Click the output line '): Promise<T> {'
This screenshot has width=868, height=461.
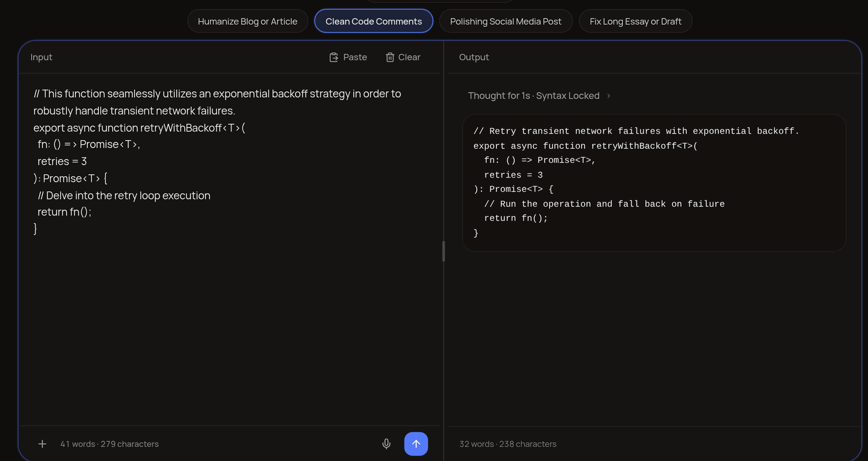point(513,189)
